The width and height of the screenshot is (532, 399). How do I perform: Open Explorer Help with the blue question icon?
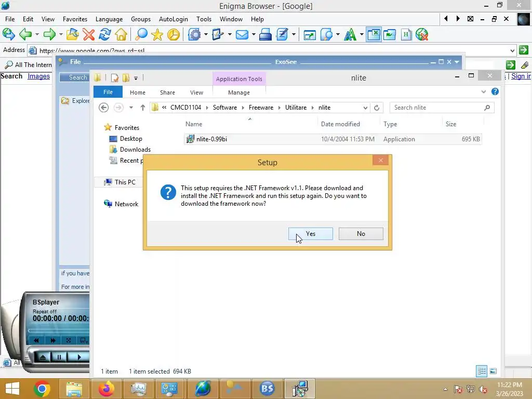click(x=495, y=91)
